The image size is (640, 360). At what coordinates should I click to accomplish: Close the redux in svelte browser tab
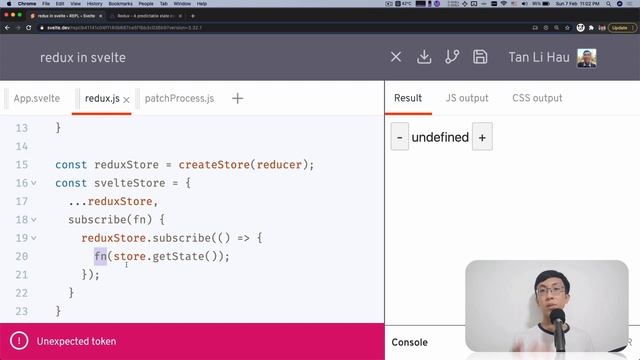(100, 16)
